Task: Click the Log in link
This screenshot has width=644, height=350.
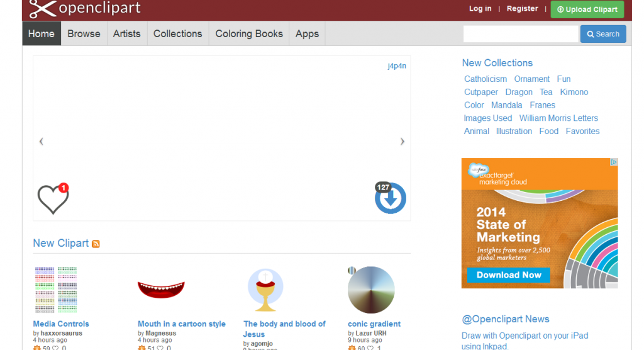Action: coord(480,9)
